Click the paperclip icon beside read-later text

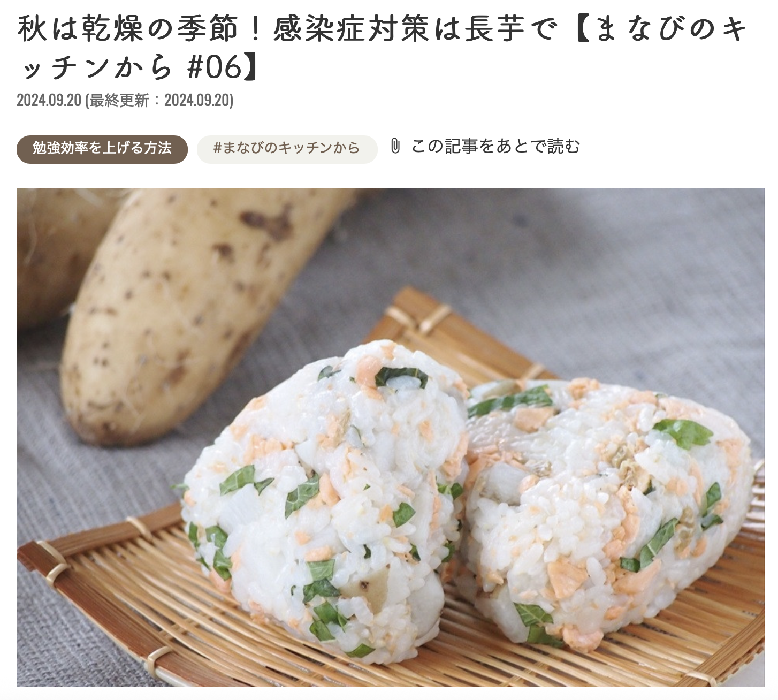click(395, 146)
